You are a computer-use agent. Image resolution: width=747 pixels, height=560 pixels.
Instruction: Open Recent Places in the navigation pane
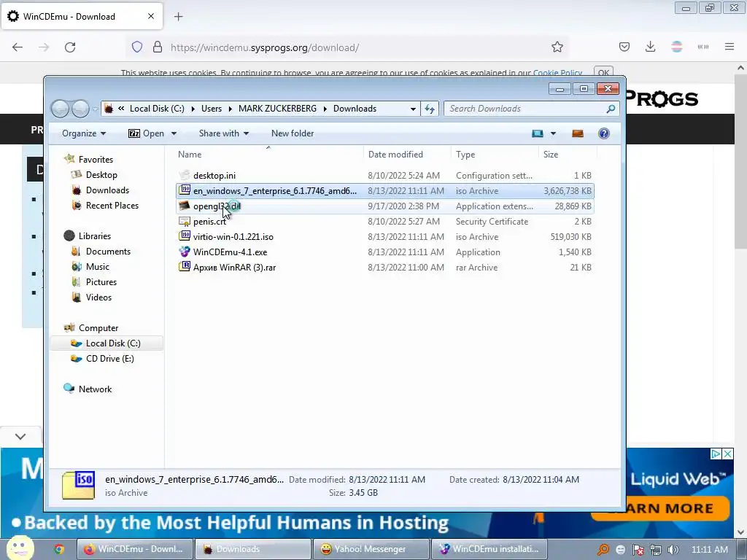point(112,205)
